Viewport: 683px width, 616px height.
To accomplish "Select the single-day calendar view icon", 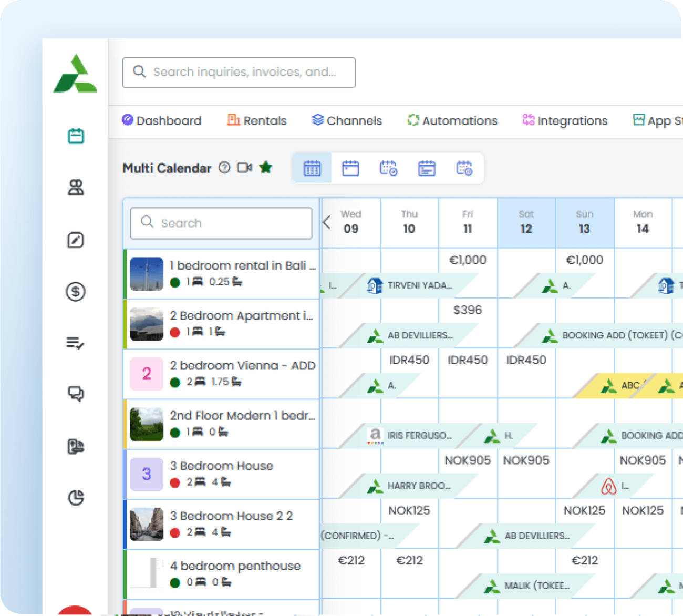I will click(x=351, y=168).
